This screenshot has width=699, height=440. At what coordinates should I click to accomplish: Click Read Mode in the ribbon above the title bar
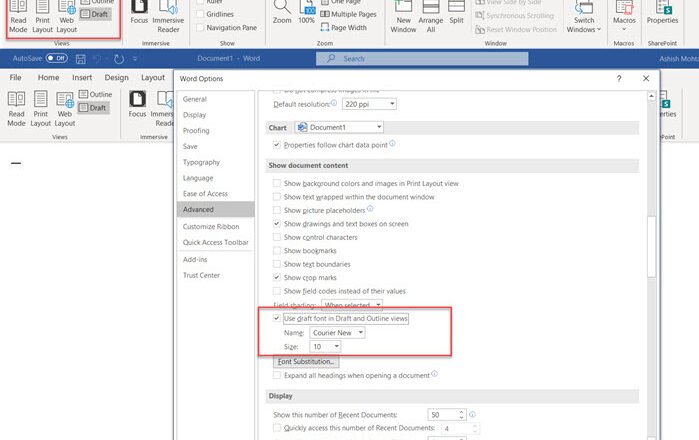pyautogui.click(x=18, y=17)
